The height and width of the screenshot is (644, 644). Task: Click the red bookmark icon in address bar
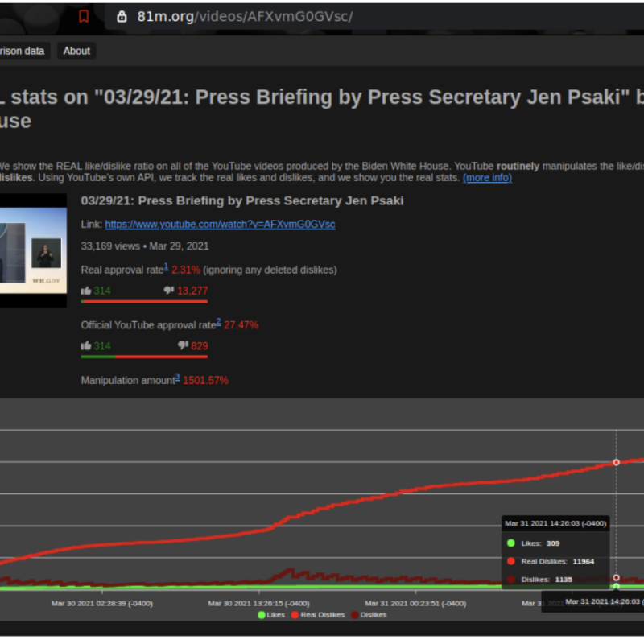[x=84, y=16]
